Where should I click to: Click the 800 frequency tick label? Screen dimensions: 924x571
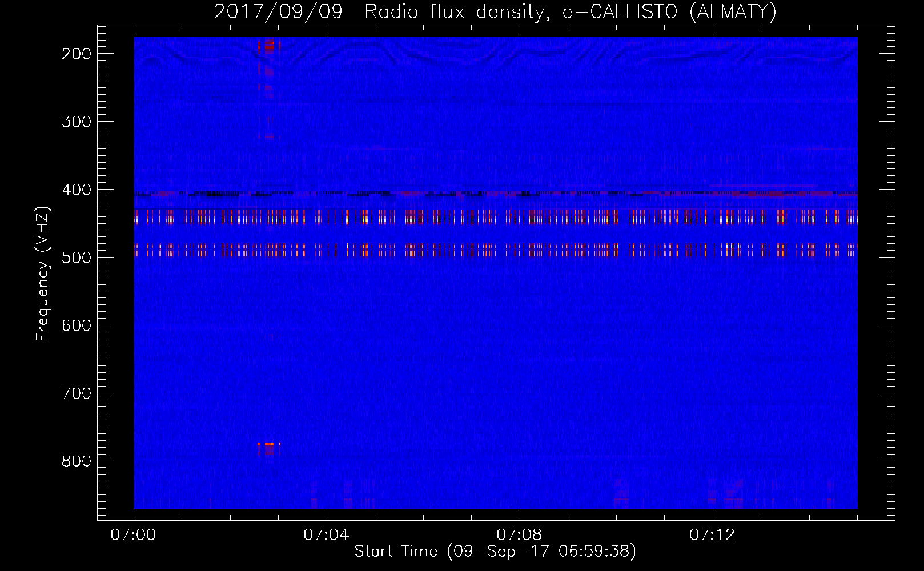(x=77, y=461)
